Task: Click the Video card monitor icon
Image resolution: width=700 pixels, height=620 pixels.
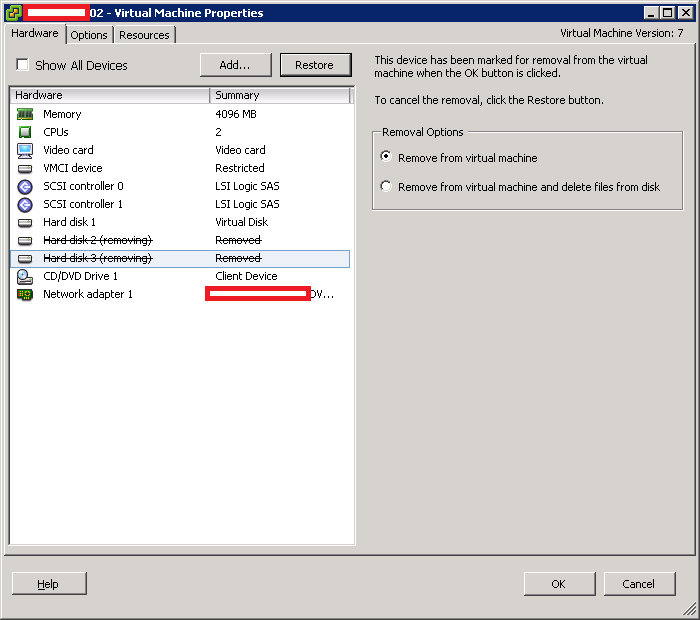Action: pyautogui.click(x=25, y=150)
